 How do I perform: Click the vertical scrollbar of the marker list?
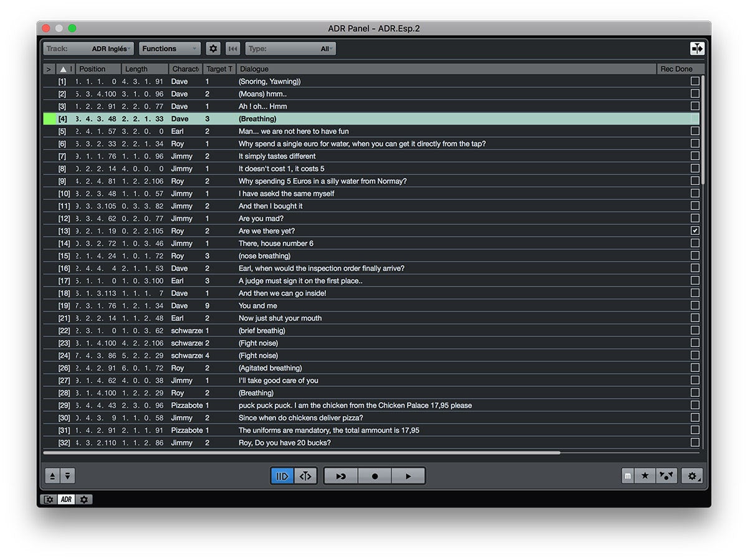point(702,130)
